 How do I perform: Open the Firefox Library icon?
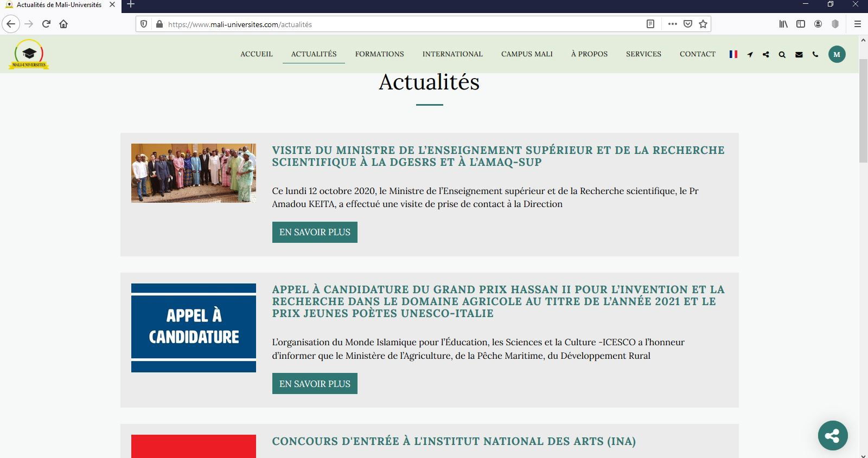click(783, 24)
